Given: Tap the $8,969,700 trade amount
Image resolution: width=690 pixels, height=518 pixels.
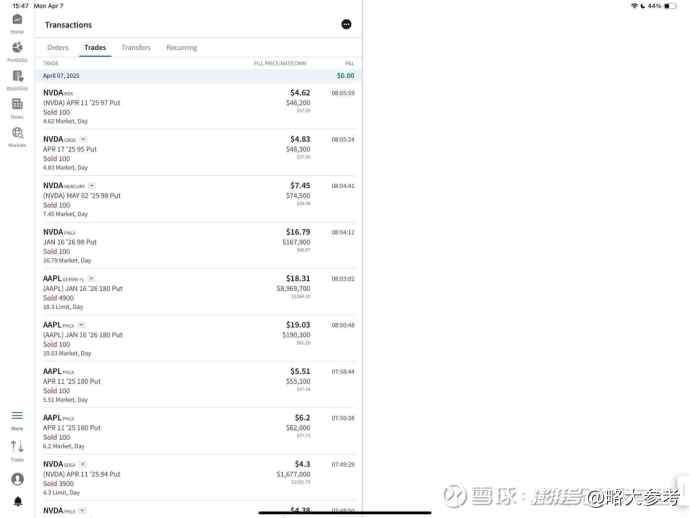Looking at the screenshot, I should coord(294,289).
